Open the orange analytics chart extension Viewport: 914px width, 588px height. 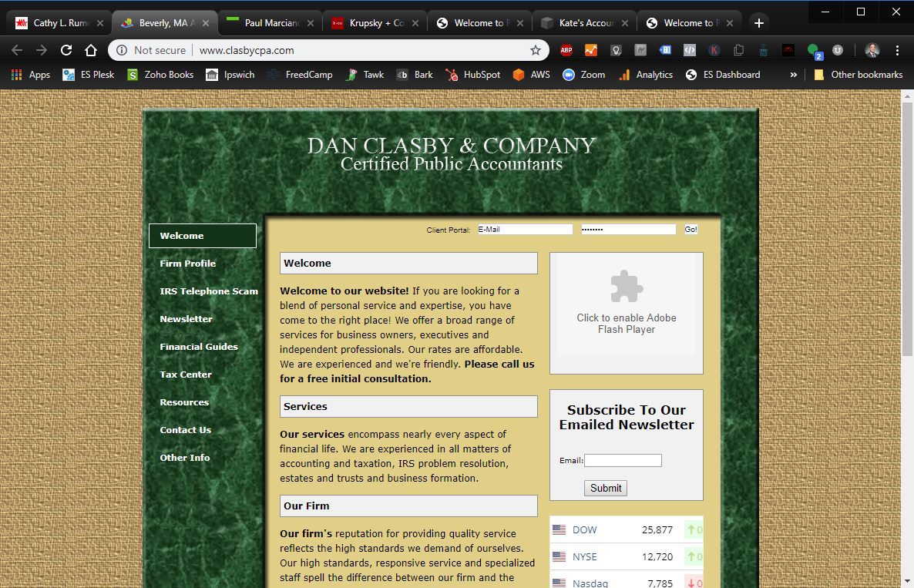[x=591, y=50]
